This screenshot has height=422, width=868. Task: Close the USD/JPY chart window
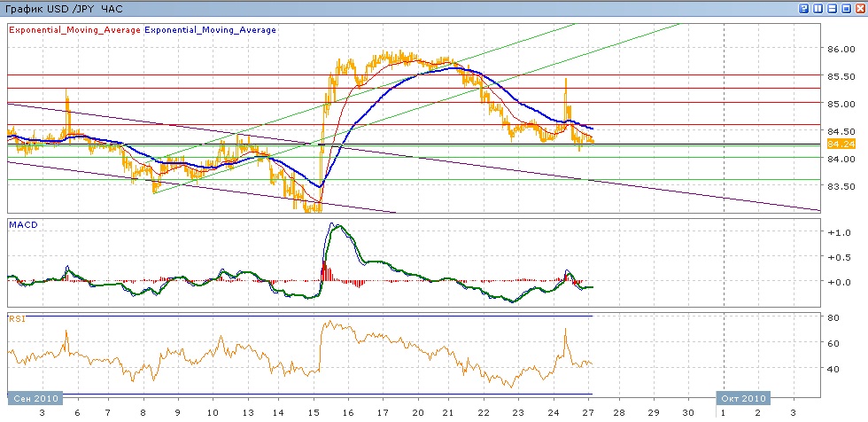pyautogui.click(x=859, y=8)
